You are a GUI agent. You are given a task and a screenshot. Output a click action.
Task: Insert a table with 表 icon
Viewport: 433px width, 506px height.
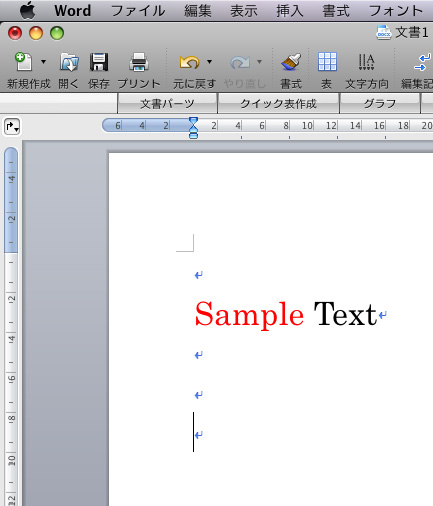point(327,62)
